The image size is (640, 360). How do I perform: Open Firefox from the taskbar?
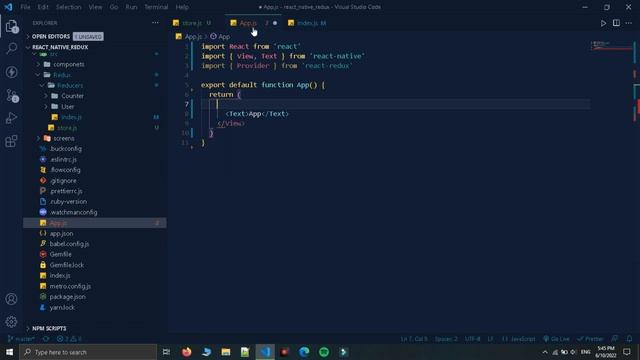187,352
